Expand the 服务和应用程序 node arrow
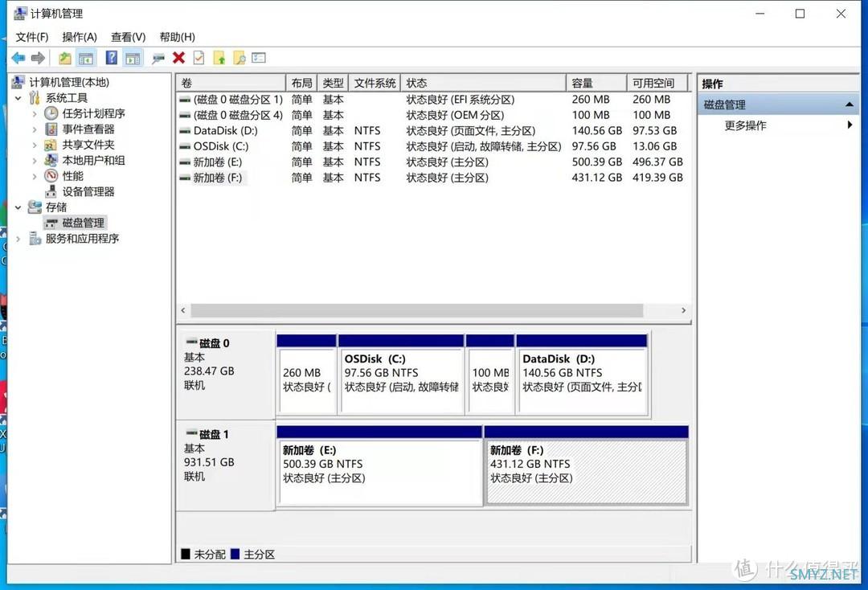 (18, 239)
